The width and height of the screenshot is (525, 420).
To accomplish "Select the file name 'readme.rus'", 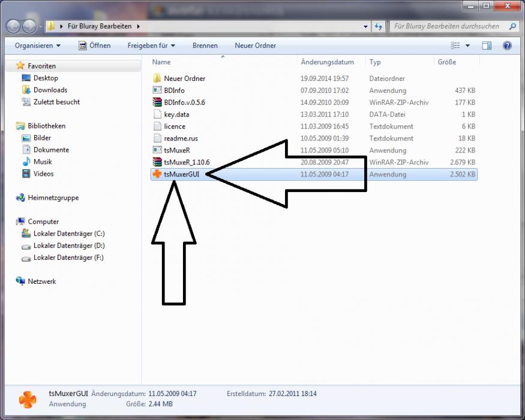I will coord(181,139).
